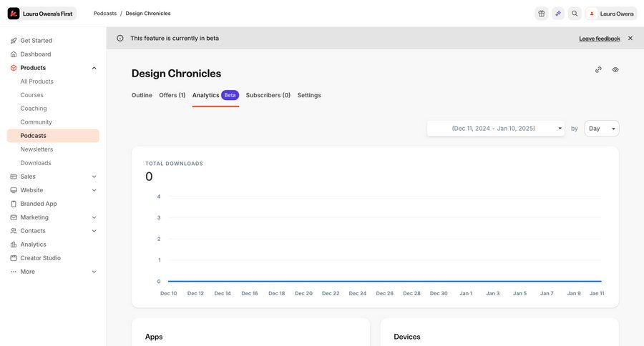
Task: Collapse the Products section chevron
Action: click(x=94, y=68)
